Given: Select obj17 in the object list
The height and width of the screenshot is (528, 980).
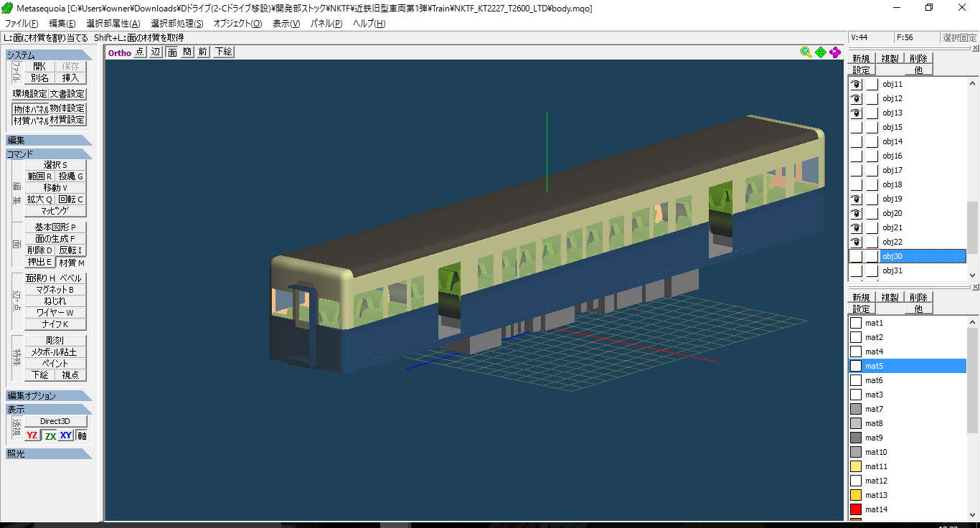Looking at the screenshot, I should (x=908, y=170).
